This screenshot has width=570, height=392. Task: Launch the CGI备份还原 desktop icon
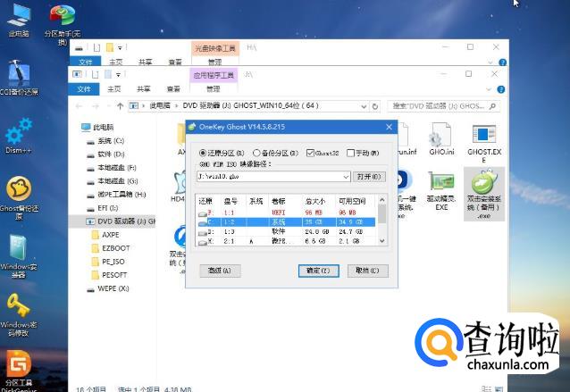[x=19, y=77]
